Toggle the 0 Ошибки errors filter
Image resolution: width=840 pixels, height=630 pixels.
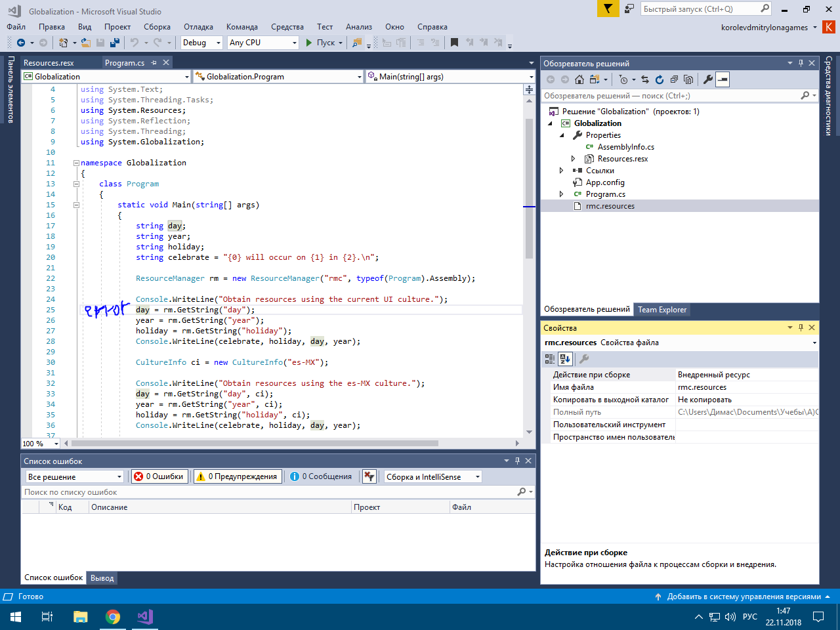159,476
